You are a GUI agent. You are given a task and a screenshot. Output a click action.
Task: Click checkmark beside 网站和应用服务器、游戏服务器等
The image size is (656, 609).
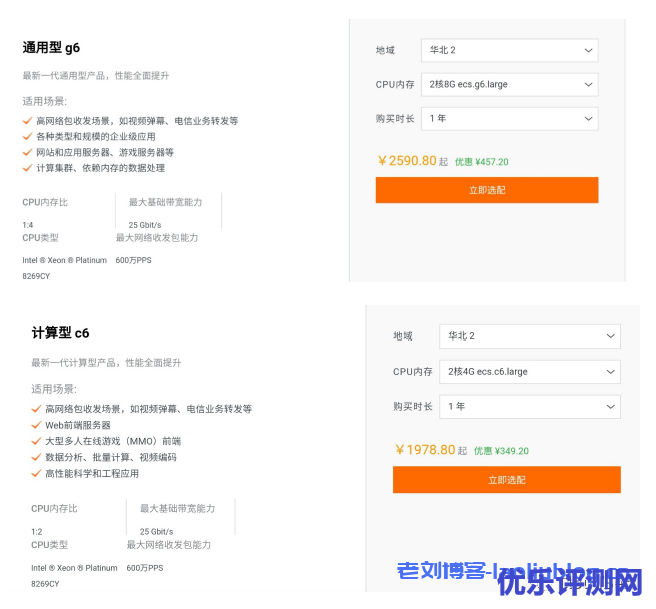(x=27, y=153)
